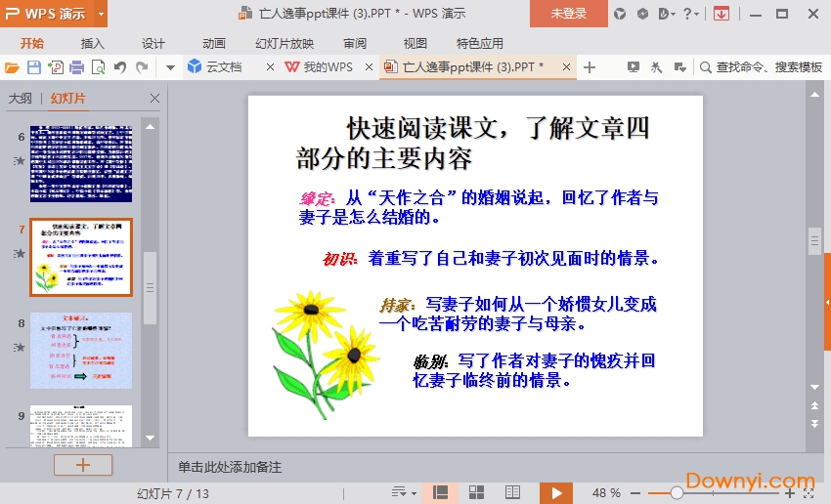
Task: Toggle the notes pane dropdown in status bar
Action: click(404, 493)
